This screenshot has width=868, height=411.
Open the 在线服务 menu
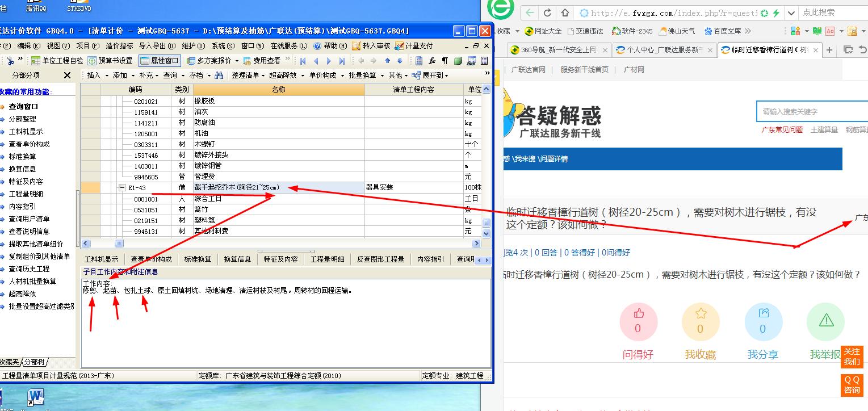coord(288,46)
